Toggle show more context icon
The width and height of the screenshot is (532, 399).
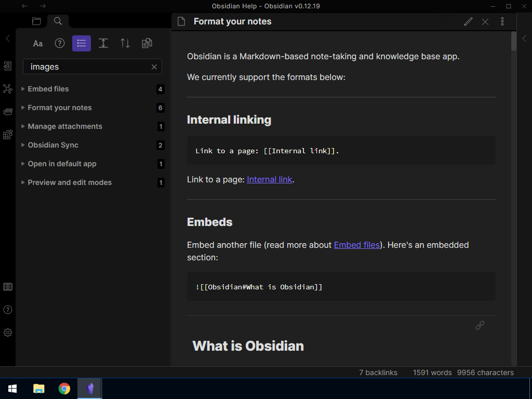[x=103, y=44]
